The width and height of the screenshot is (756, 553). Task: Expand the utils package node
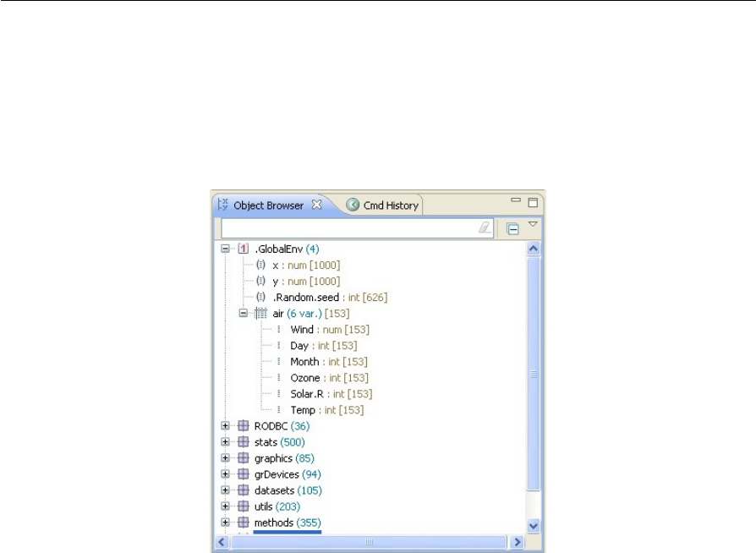[x=225, y=506]
